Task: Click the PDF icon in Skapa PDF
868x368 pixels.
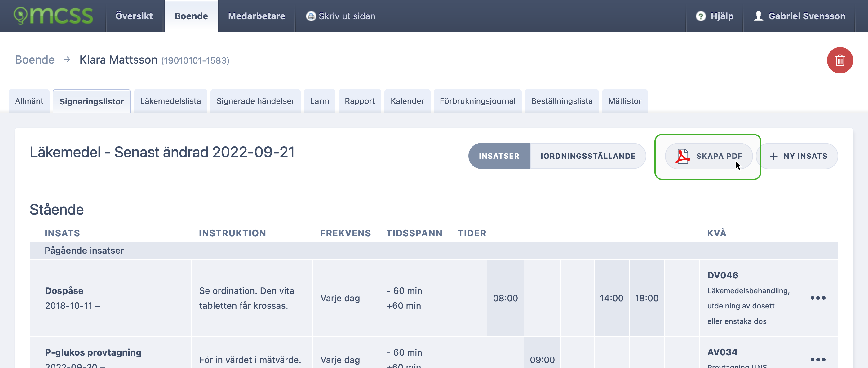Action: (682, 156)
